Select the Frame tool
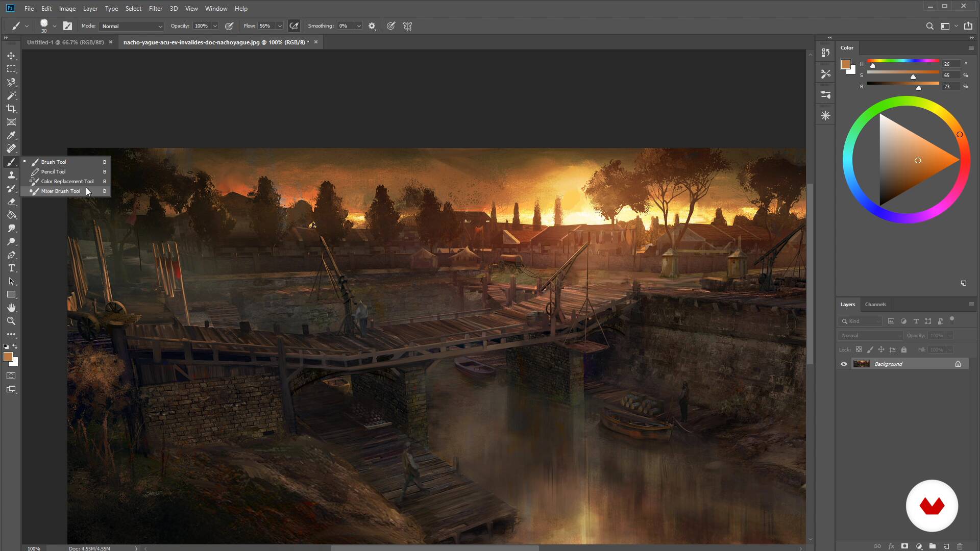The width and height of the screenshot is (980, 551). point(11,122)
